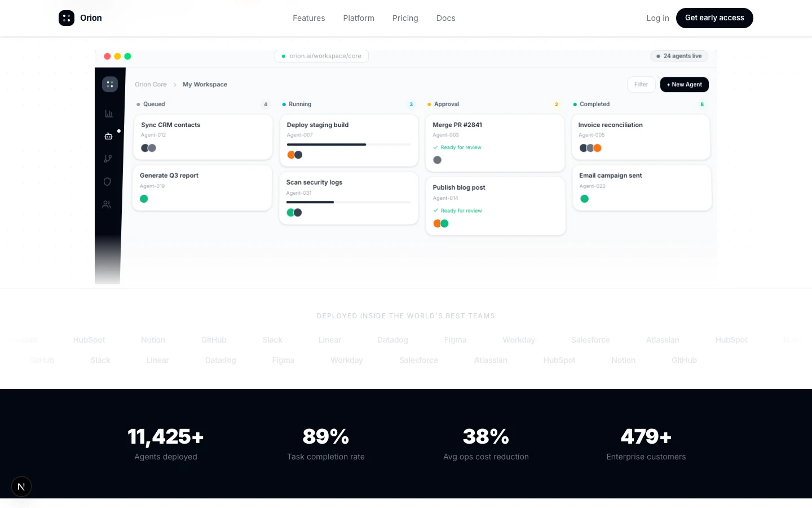The height and width of the screenshot is (508, 812).
Task: Click the avatars on Invoice reconciliation card
Action: click(x=590, y=148)
